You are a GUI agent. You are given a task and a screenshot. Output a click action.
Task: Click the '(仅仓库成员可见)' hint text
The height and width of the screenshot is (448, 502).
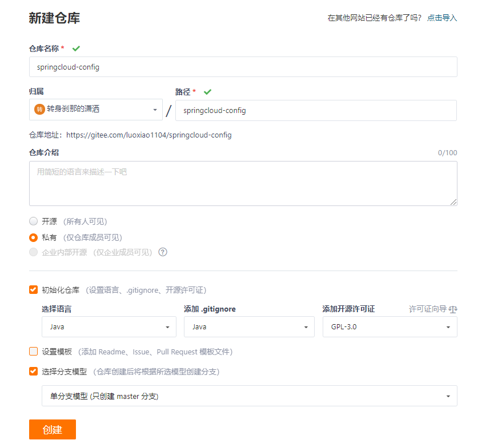point(93,237)
